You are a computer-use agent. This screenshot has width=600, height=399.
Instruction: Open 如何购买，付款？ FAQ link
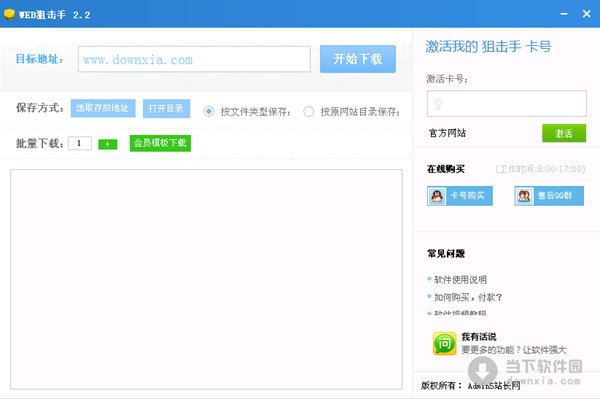click(468, 297)
